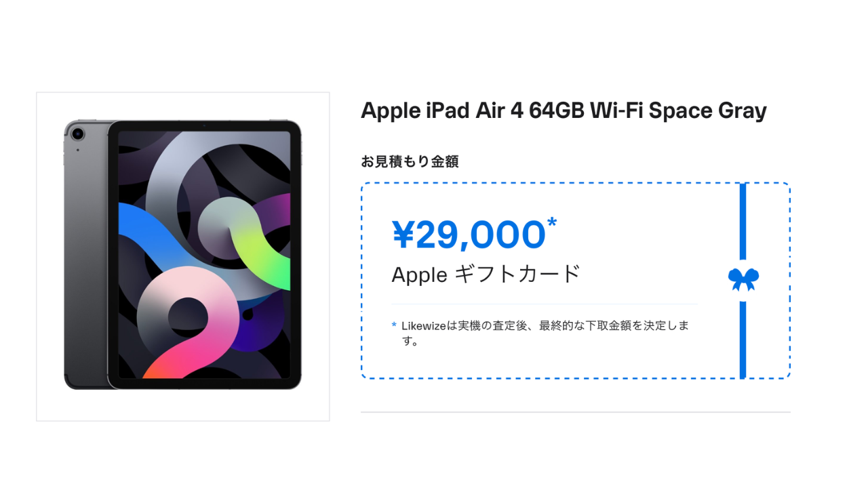Image resolution: width=868 pixels, height=488 pixels.
Task: Click the お見積もり金額 heading
Action: [x=410, y=161]
